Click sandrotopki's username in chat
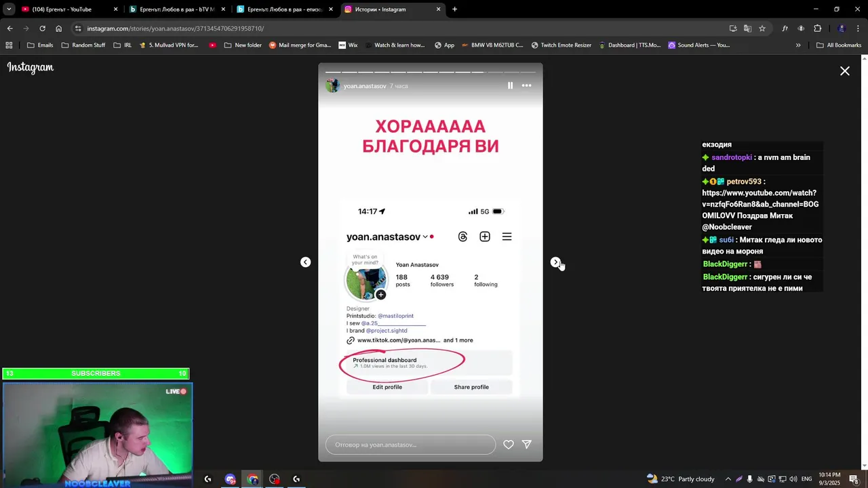 (732, 157)
